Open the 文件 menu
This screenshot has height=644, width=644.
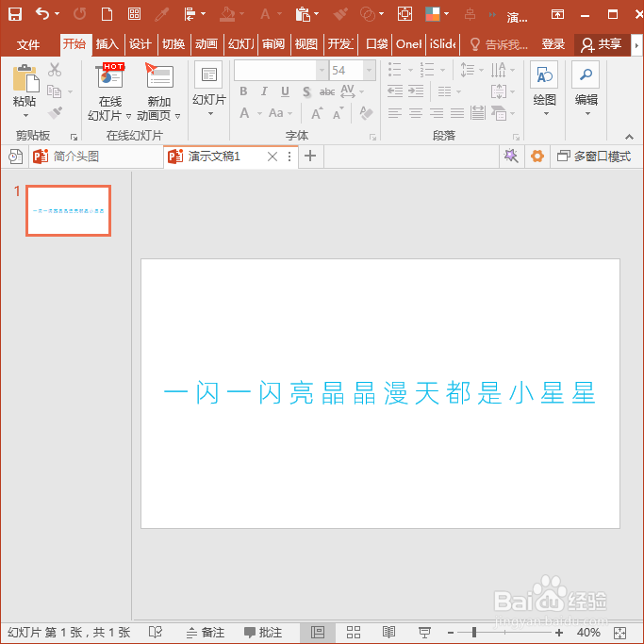click(x=28, y=44)
